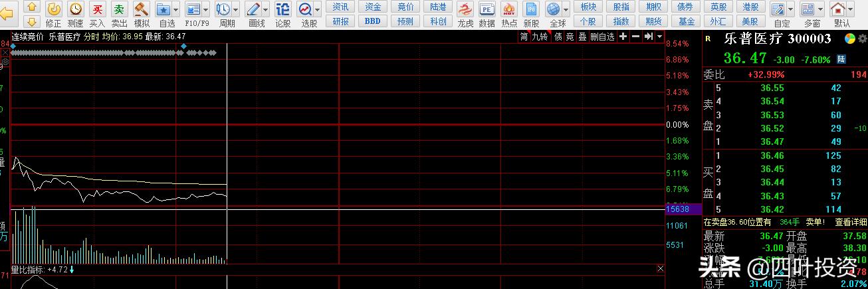Screen dimensions: 868x289
Task: Toggle the 简 simplified view button
Action: [x=524, y=37]
